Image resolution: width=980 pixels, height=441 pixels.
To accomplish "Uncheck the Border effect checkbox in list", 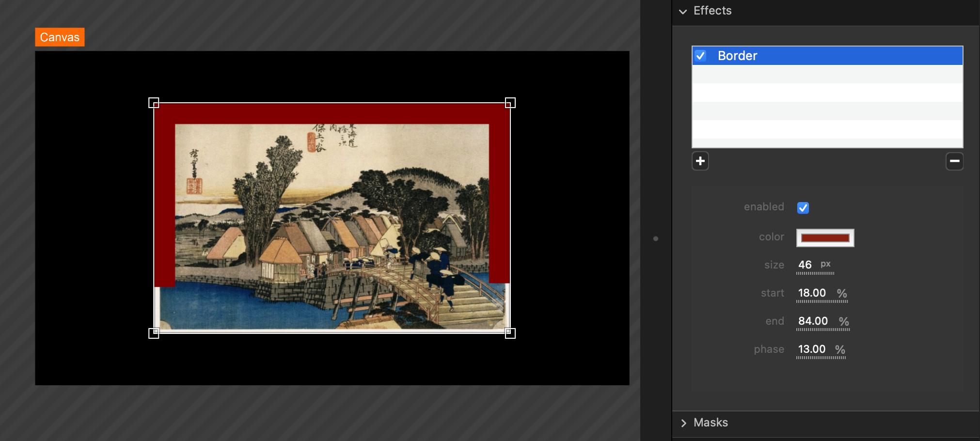I will click(x=700, y=56).
